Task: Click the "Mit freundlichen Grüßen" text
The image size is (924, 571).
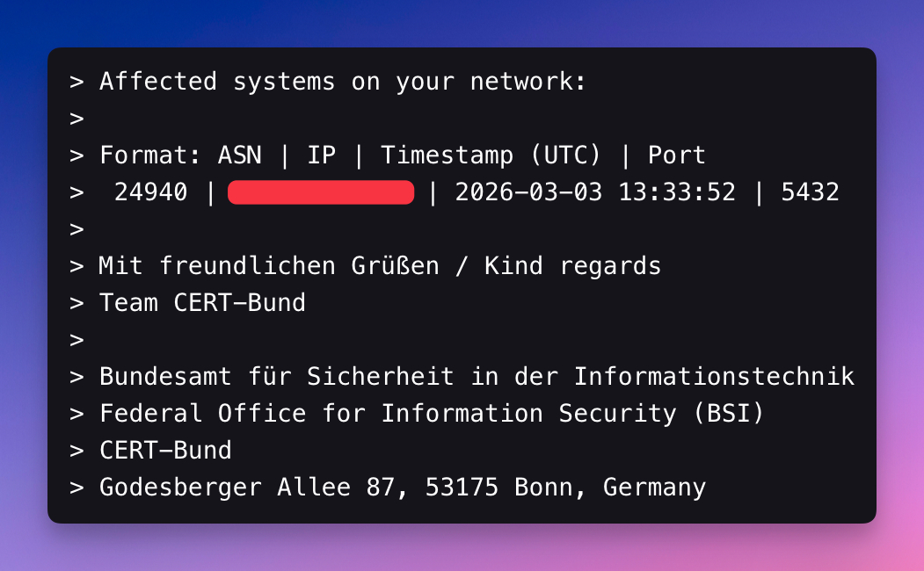Action: coord(268,265)
